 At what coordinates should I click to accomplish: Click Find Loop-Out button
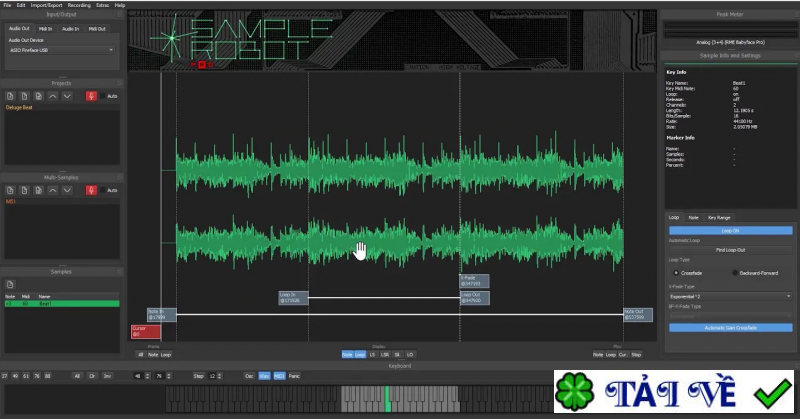[x=731, y=250]
